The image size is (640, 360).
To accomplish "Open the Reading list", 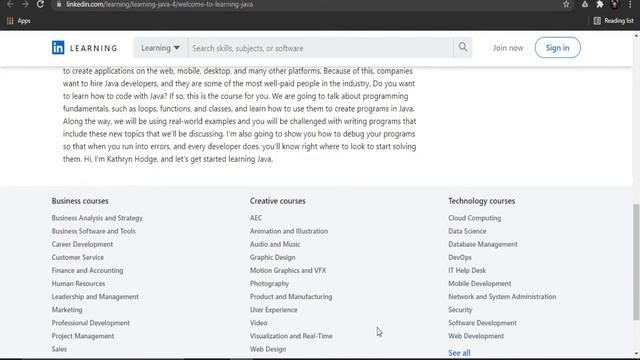I will tap(613, 21).
